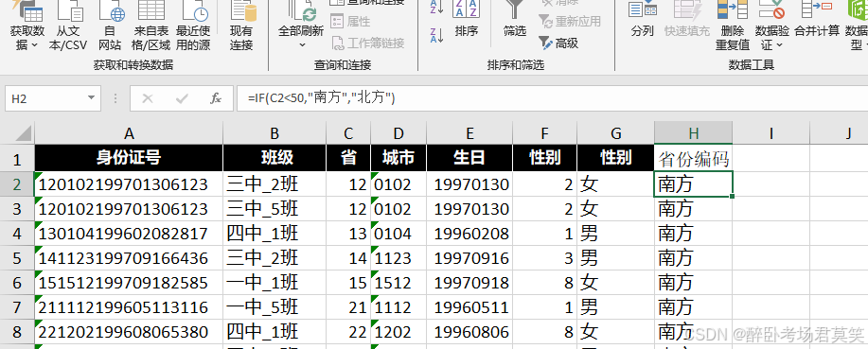The width and height of the screenshot is (868, 349).
Task: Select column D header
Action: pos(399,132)
